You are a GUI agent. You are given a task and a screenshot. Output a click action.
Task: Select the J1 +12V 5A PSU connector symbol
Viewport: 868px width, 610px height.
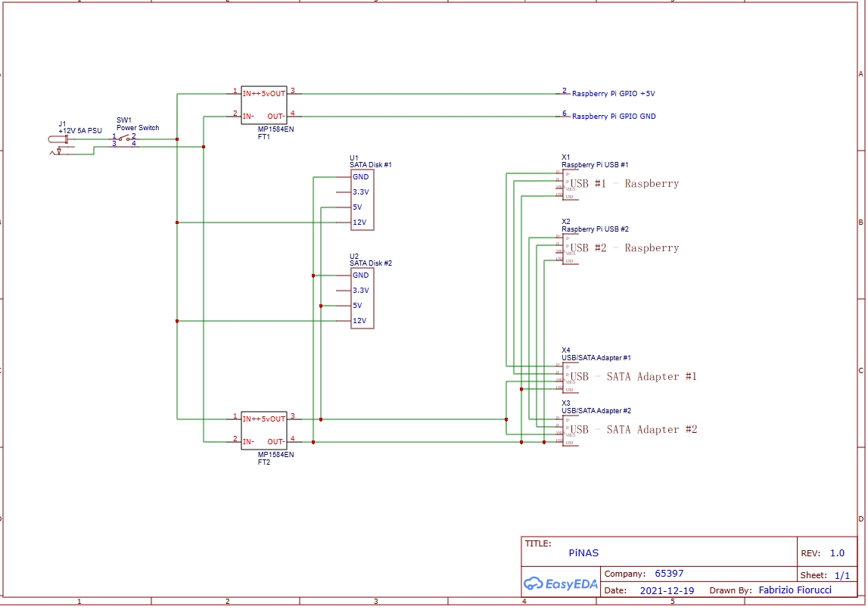60,145
